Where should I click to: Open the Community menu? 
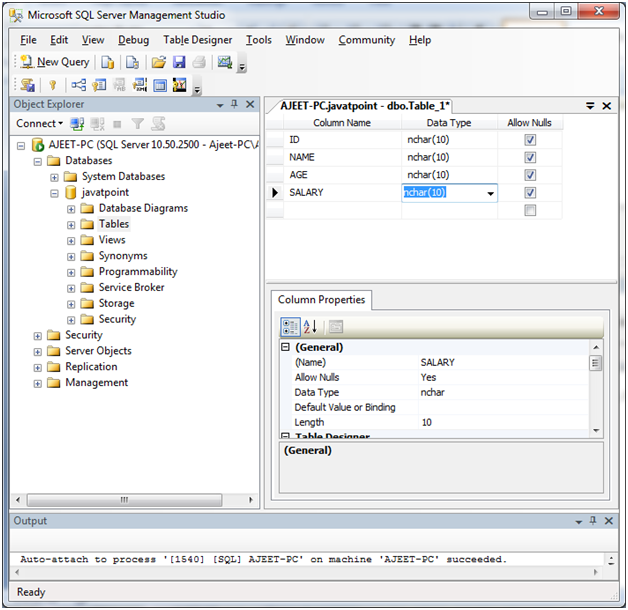tap(366, 40)
